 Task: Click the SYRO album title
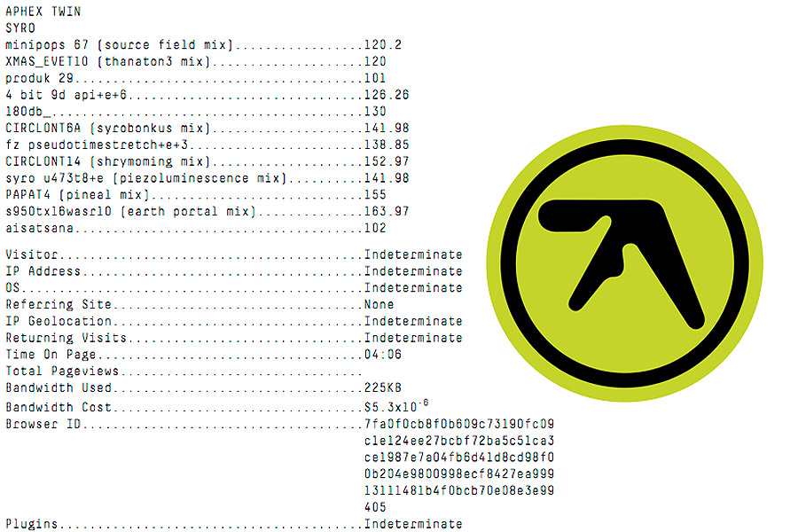20,27
